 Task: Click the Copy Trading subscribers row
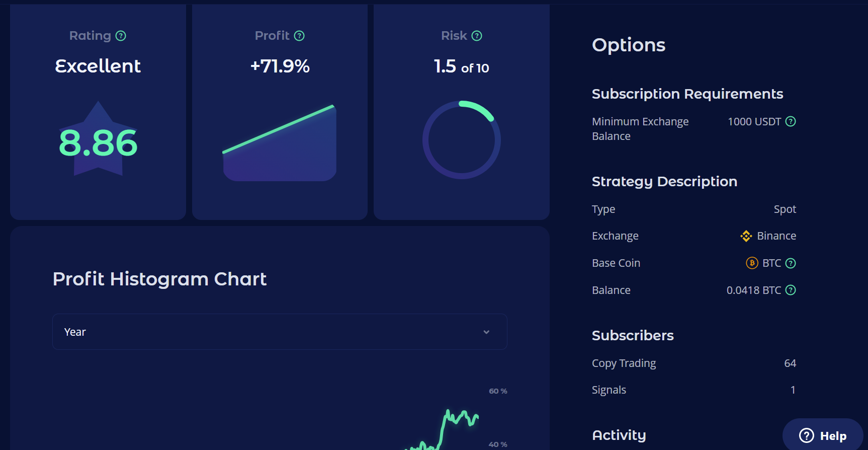coord(693,363)
